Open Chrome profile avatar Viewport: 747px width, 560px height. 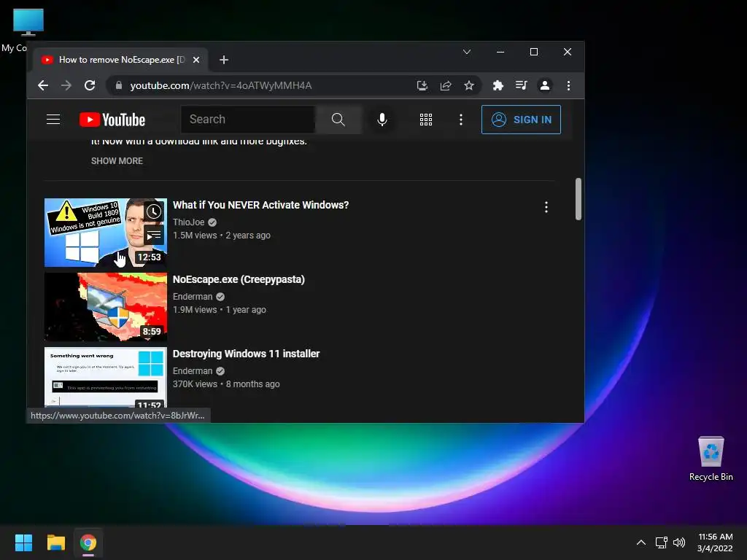coord(544,85)
